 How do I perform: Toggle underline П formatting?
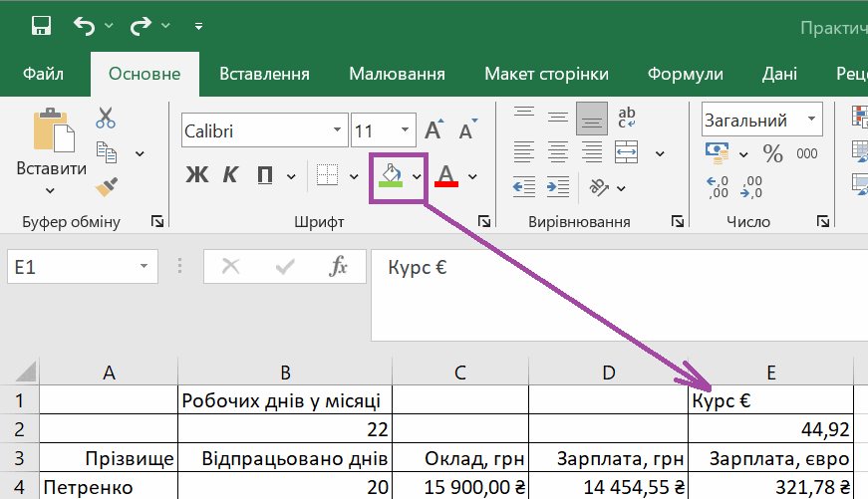tap(265, 175)
